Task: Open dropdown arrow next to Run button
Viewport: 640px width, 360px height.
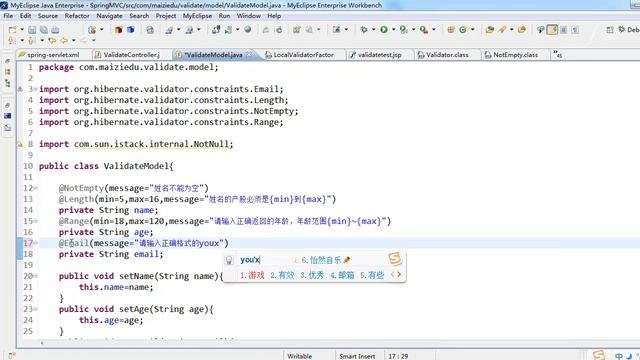Action: (x=393, y=29)
